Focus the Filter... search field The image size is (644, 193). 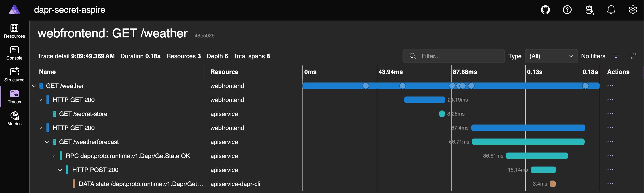click(454, 56)
